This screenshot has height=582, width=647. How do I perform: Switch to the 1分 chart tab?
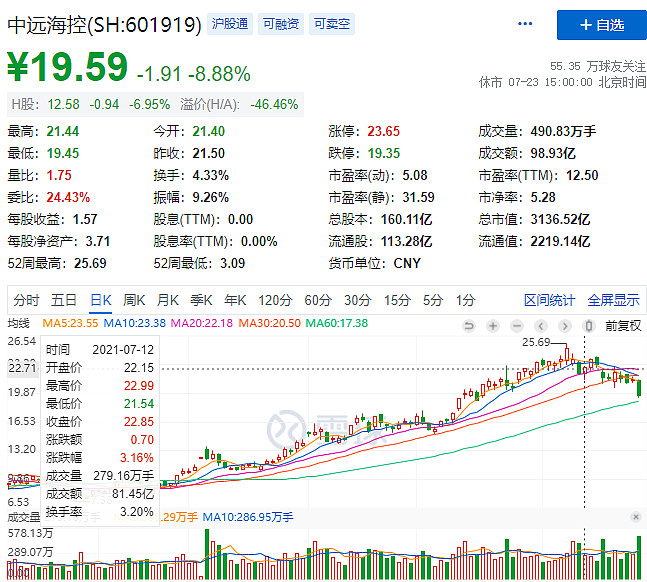tap(465, 300)
